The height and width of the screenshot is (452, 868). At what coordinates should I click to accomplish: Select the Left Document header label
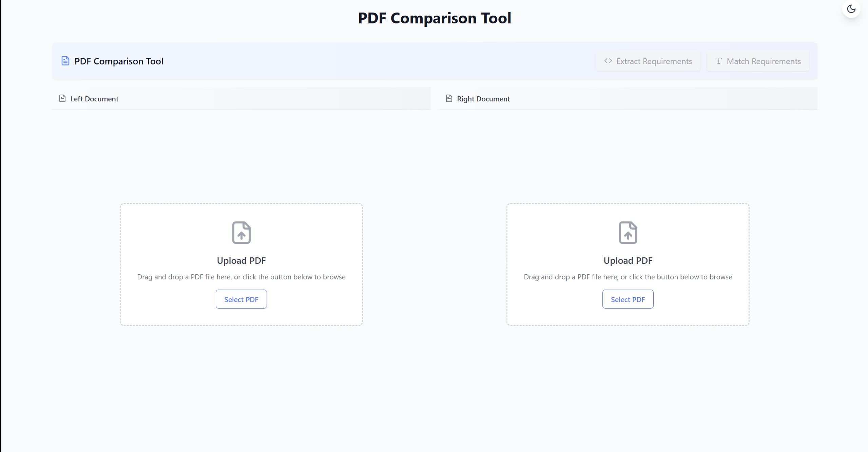coord(94,99)
